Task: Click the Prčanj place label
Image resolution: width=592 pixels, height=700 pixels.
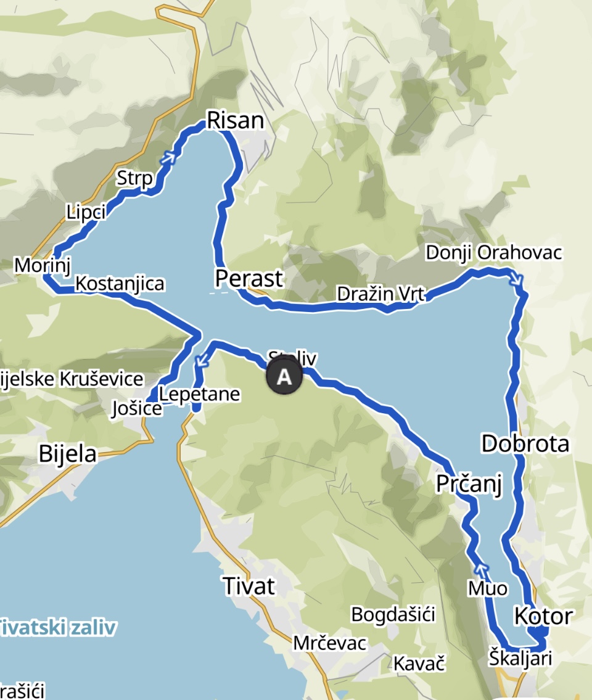Action: tap(469, 484)
